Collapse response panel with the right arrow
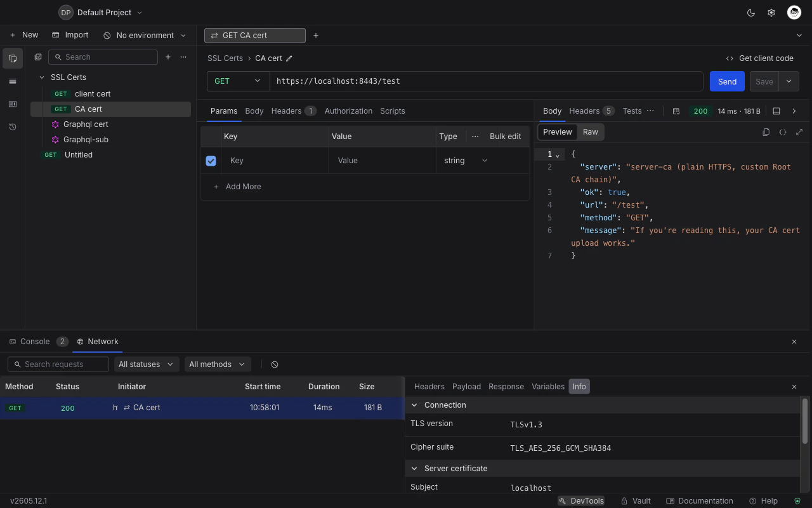The height and width of the screenshot is (508, 812). coord(794,111)
